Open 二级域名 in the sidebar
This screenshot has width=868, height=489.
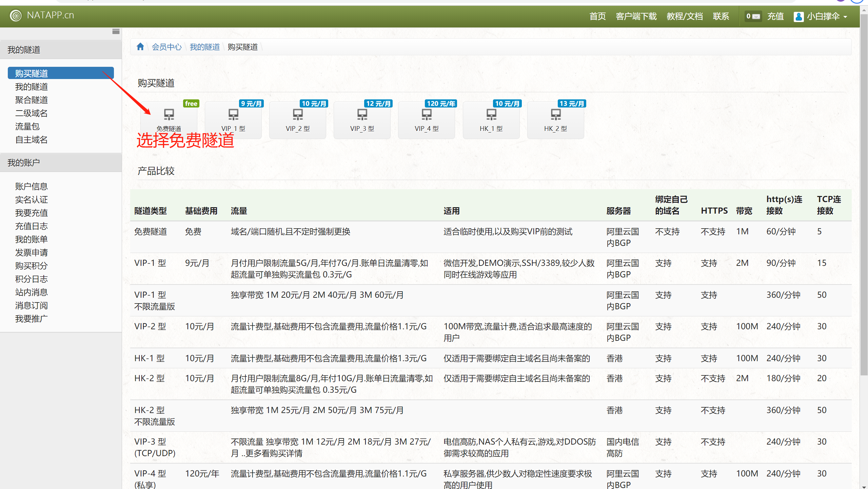tap(32, 113)
